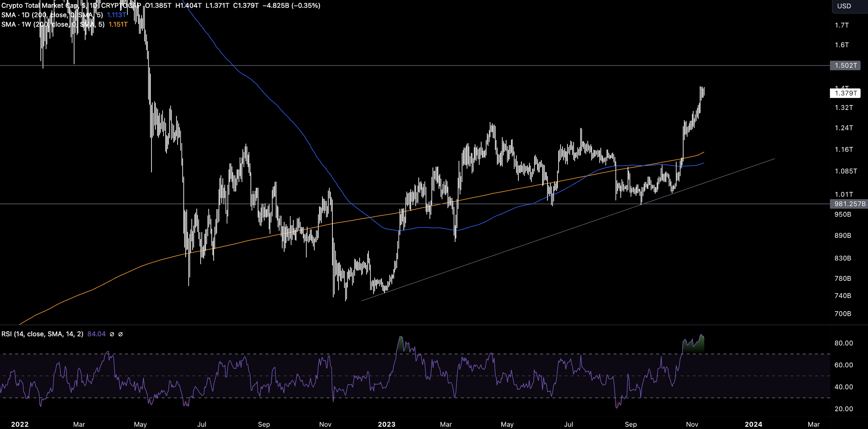
Task: Click the current price label 1.379T
Action: pos(845,93)
